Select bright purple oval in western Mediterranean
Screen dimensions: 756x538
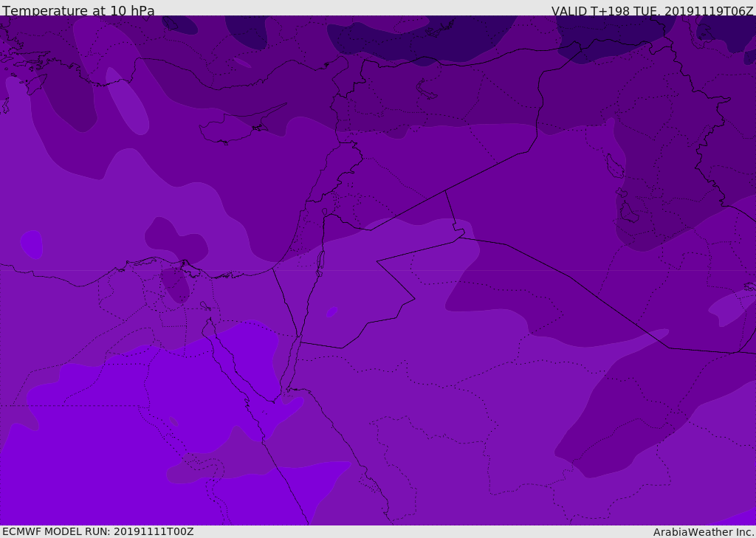(x=31, y=244)
